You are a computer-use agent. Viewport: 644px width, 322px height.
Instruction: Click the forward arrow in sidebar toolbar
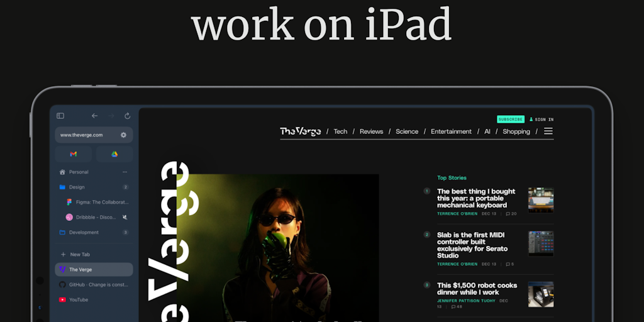[x=111, y=116]
